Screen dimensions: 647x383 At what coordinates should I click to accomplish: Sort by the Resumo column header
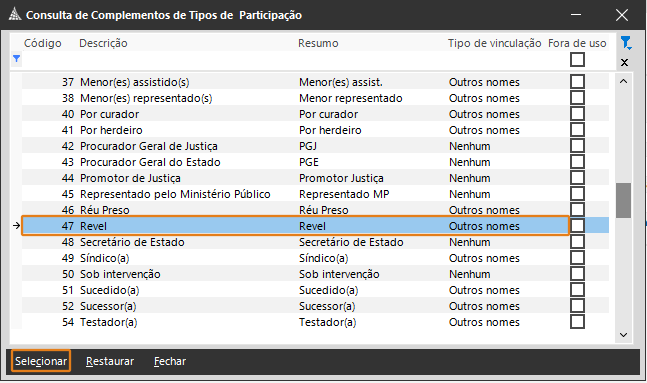318,43
